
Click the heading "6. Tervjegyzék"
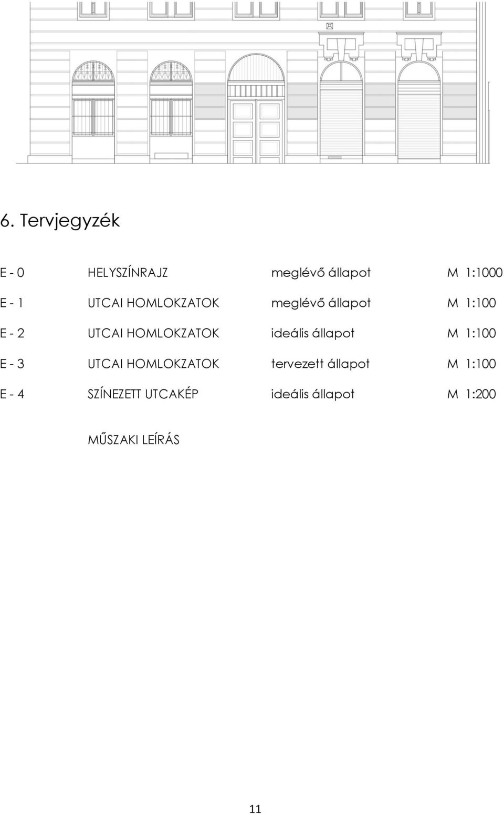click(x=60, y=221)
